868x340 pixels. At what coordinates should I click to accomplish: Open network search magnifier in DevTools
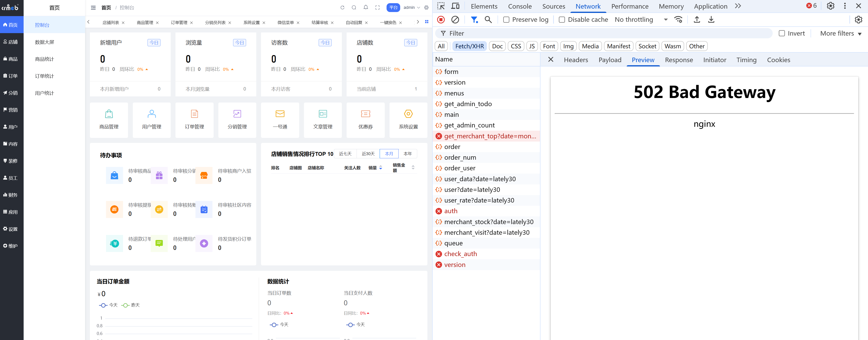click(488, 20)
